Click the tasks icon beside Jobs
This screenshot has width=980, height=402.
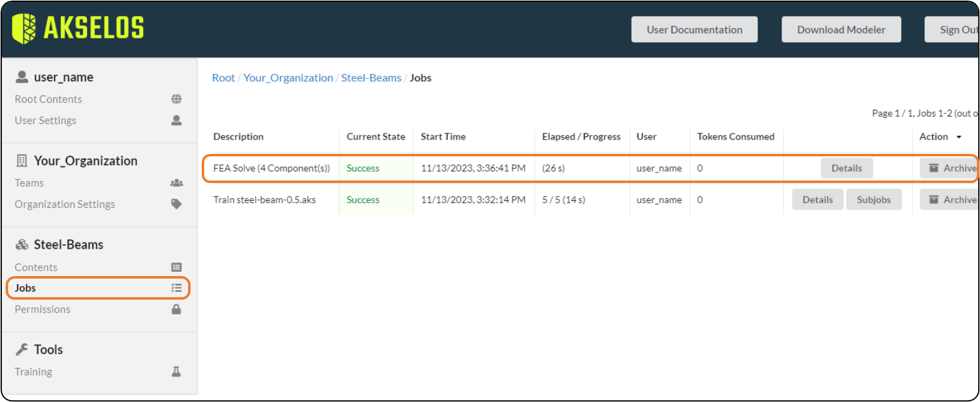176,288
